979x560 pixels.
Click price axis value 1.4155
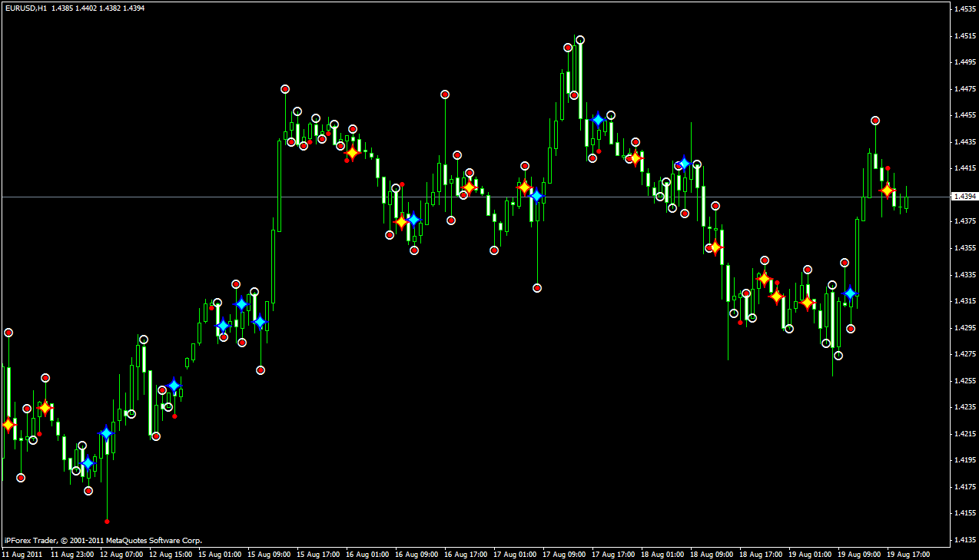[x=964, y=513]
